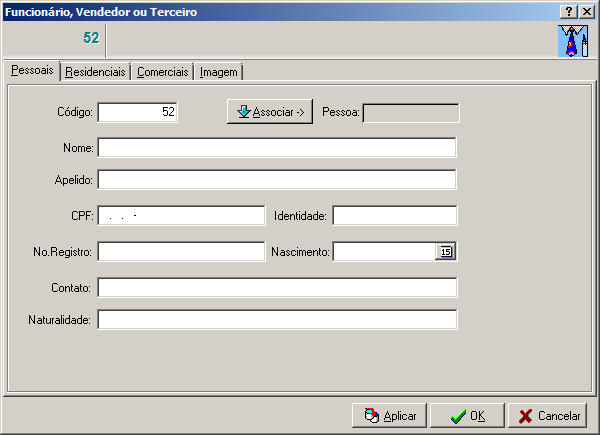The width and height of the screenshot is (600, 435).
Task: Select the Apelido input field
Action: click(x=276, y=180)
